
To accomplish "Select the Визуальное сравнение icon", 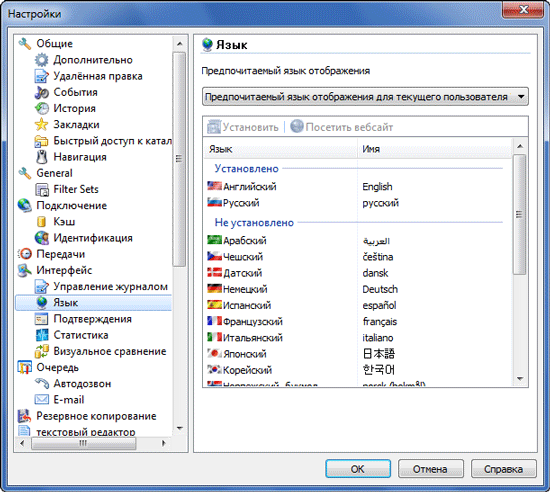I will point(42,351).
